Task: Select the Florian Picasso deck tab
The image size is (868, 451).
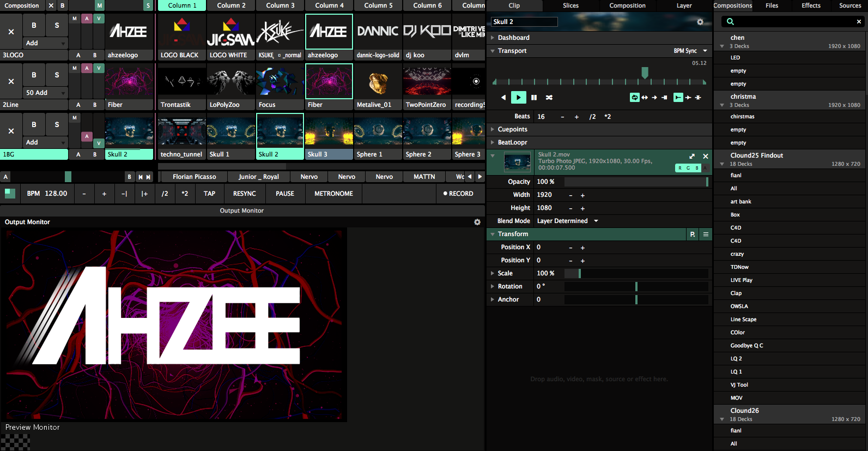Action: coord(194,177)
